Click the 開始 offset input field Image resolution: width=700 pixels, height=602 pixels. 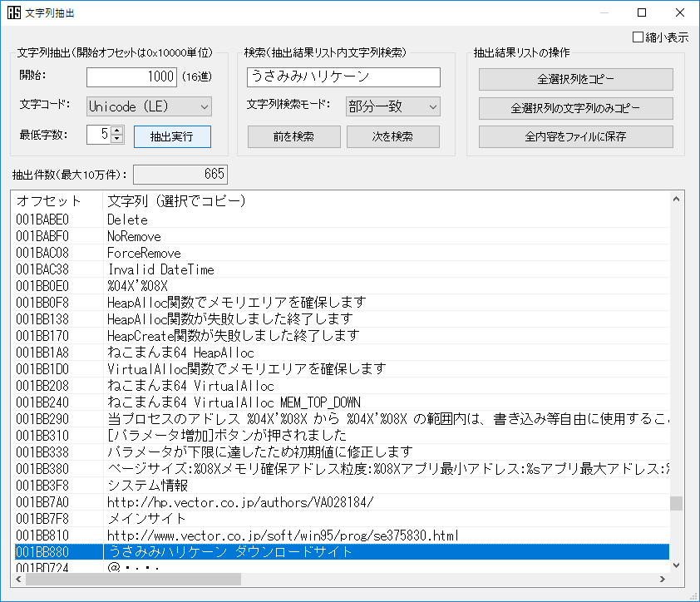tap(131, 76)
